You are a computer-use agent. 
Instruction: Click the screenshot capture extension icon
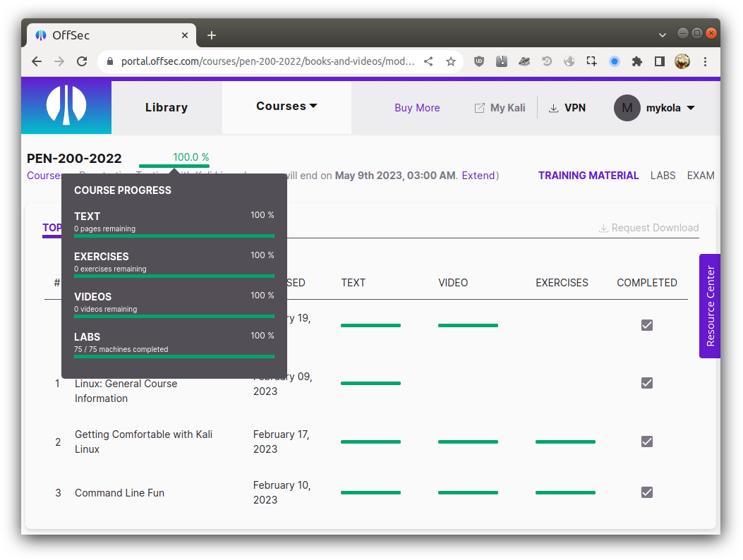click(x=591, y=61)
